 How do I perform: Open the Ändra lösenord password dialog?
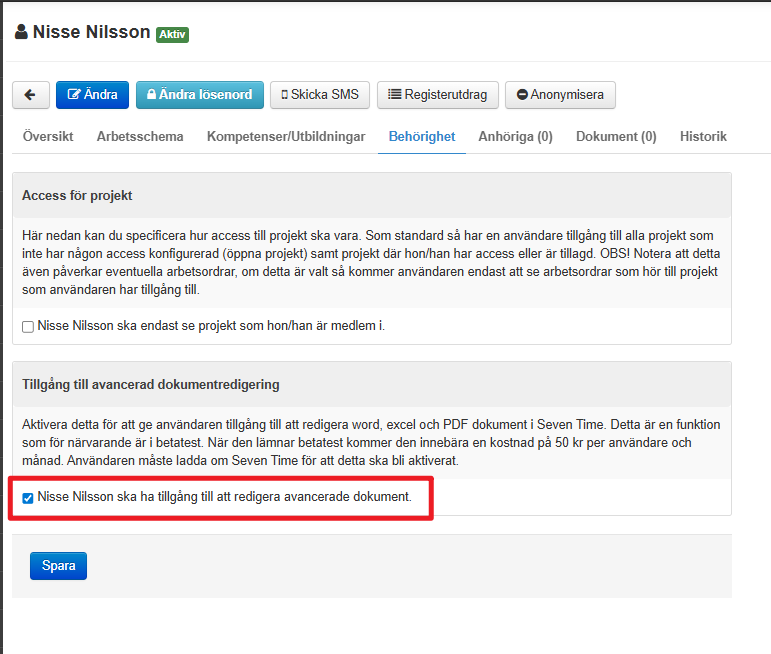[200, 95]
